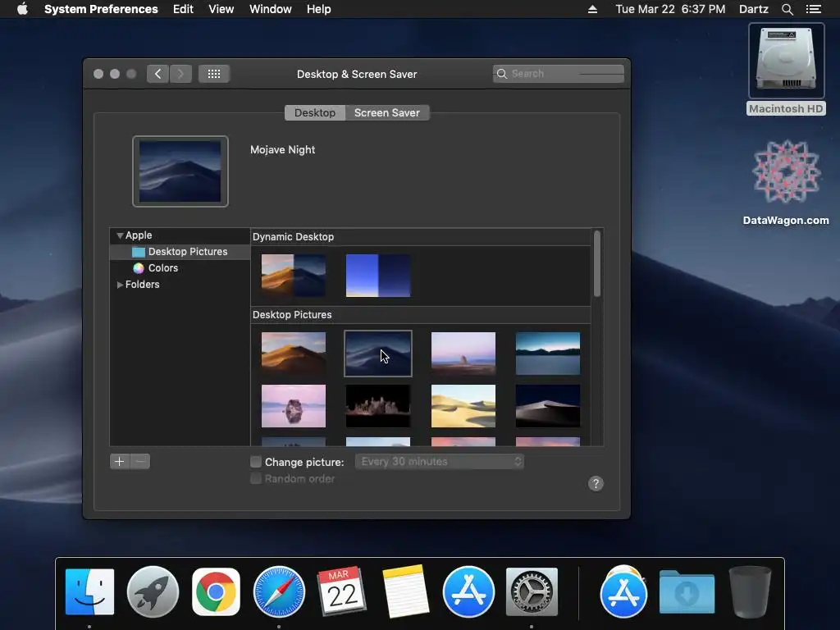Screen dimensions: 840x630
Task: Click System Preferences gear in Dock
Action: tap(532, 592)
